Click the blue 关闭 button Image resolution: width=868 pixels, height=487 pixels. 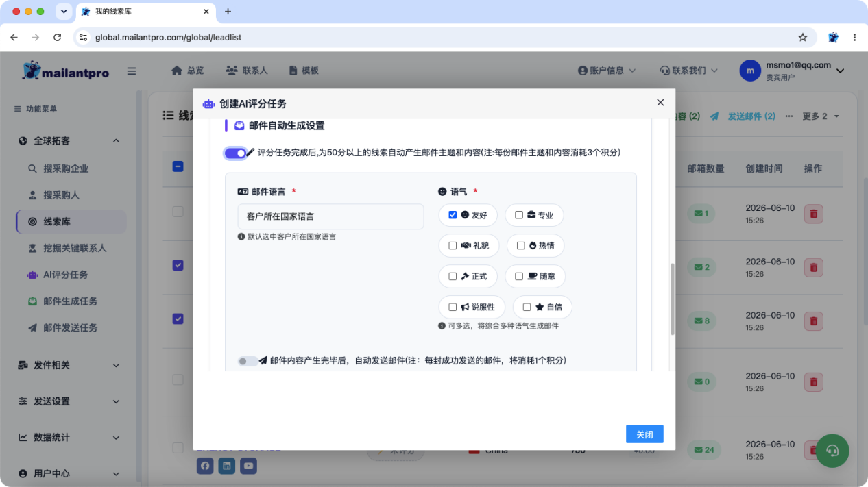pos(644,434)
